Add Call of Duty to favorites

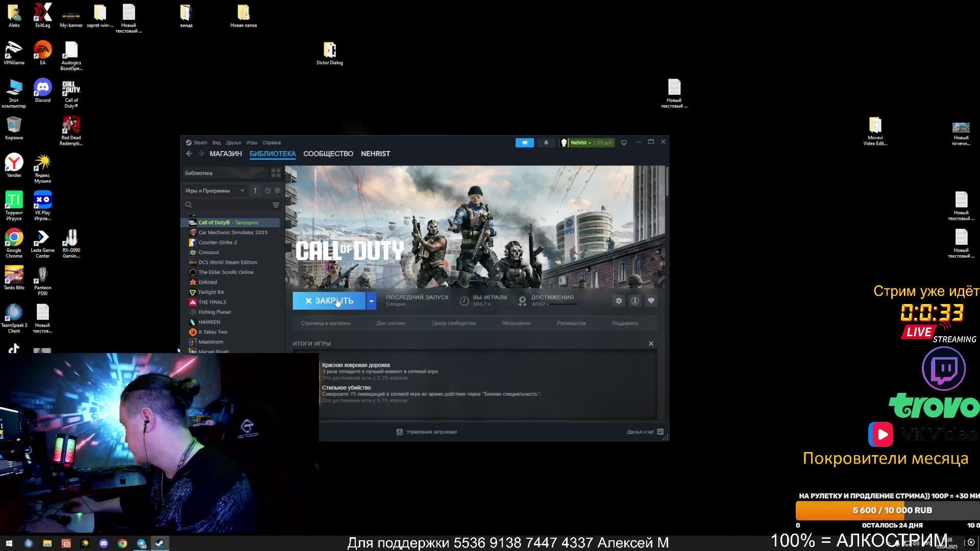point(651,301)
